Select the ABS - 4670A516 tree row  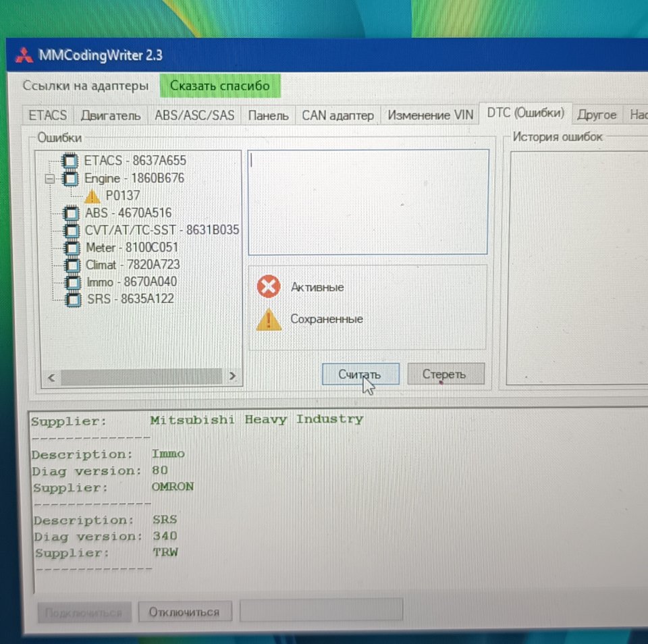point(128,213)
